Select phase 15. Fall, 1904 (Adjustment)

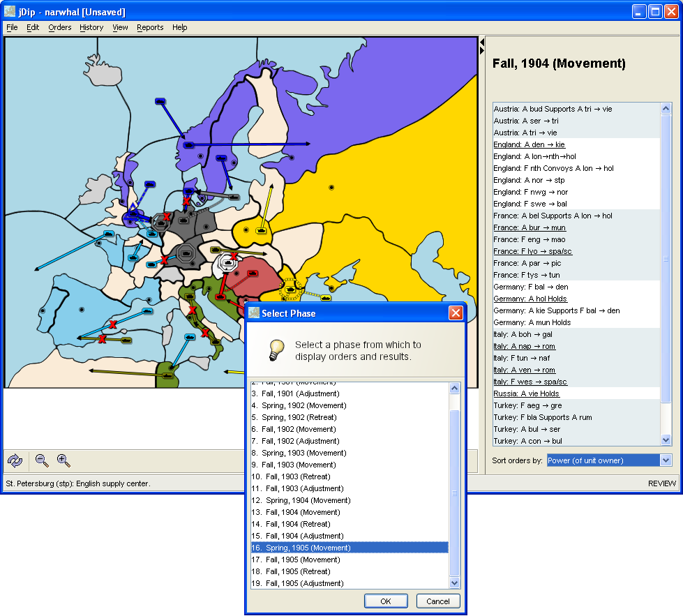[x=350, y=536]
